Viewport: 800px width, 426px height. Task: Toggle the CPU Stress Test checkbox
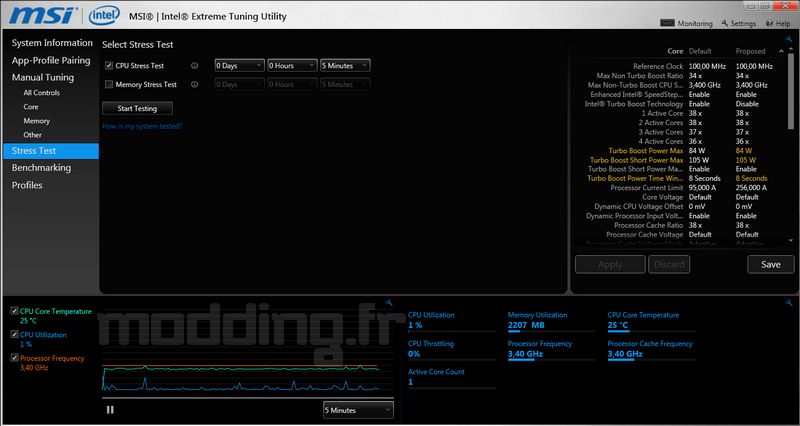[109, 66]
